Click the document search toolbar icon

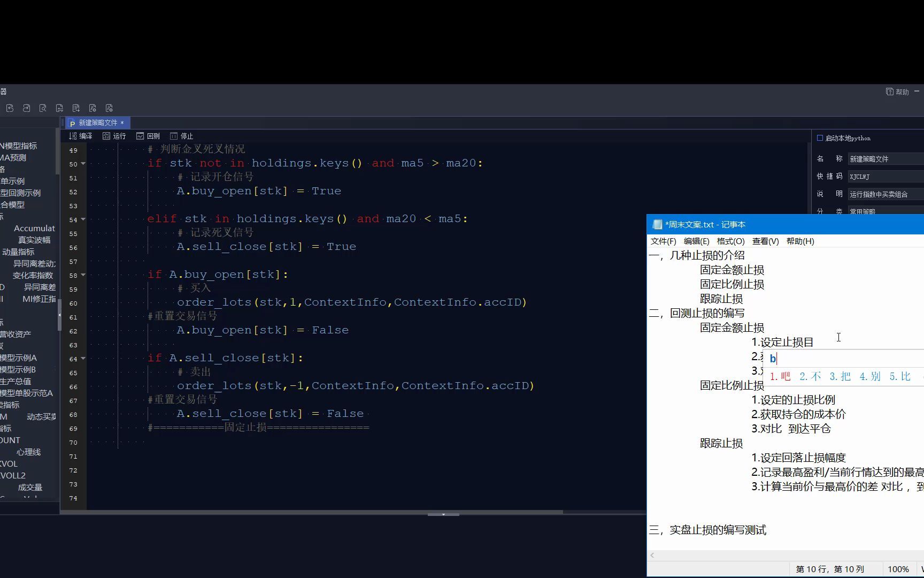pyautogui.click(x=43, y=108)
